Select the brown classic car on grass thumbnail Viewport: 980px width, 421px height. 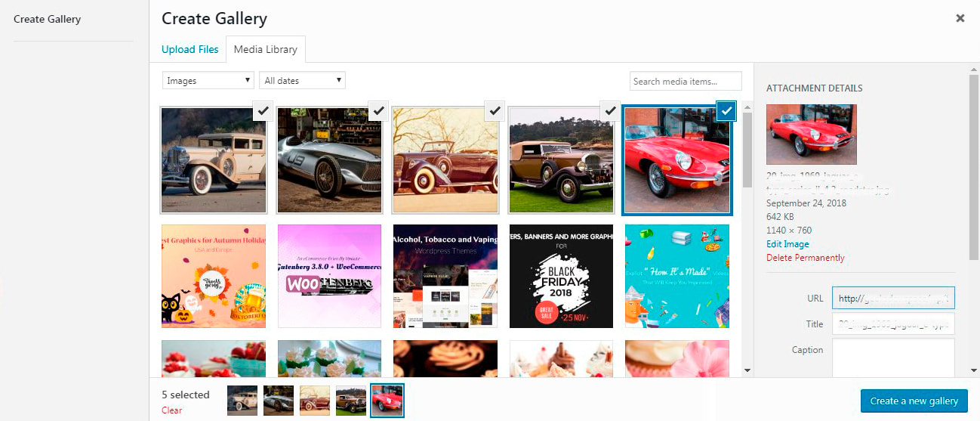tap(561, 160)
